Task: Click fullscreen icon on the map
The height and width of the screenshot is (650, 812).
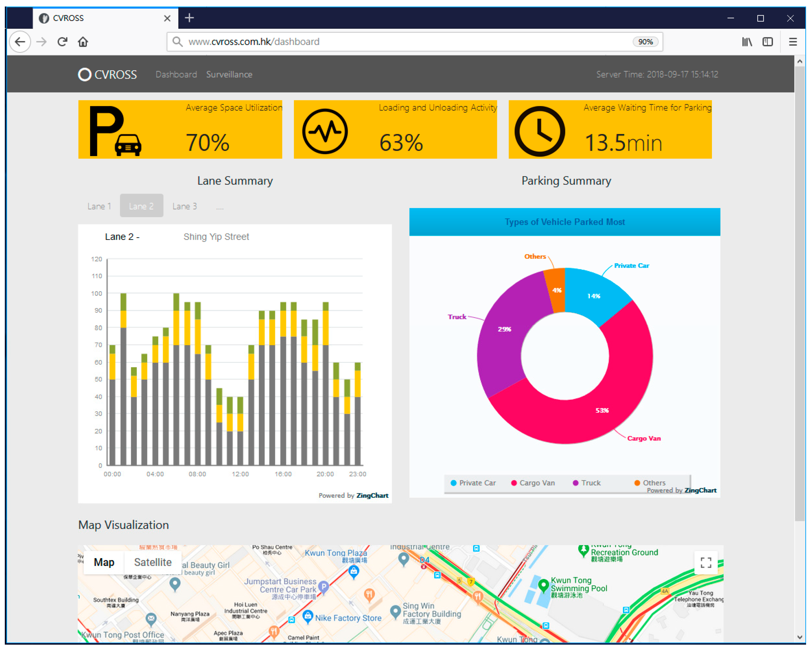Action: pyautogui.click(x=706, y=563)
